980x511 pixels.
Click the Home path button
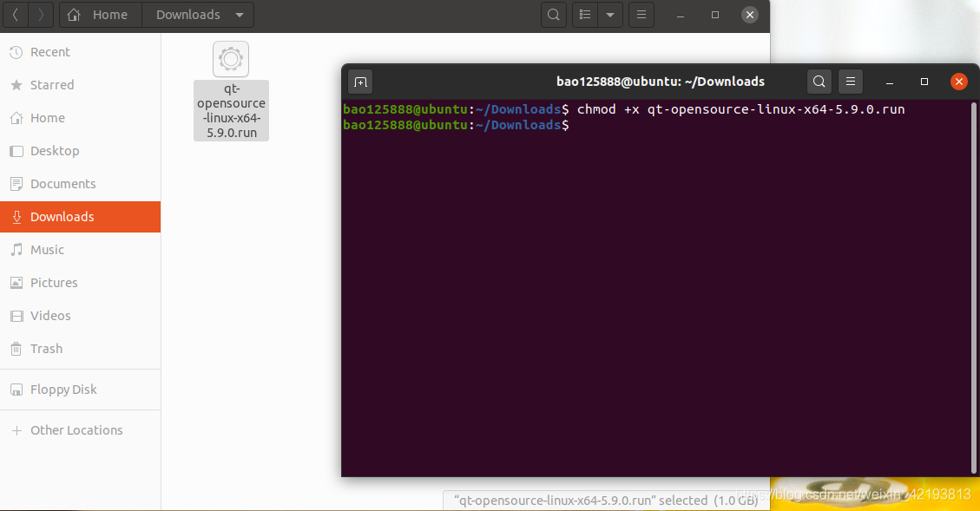click(100, 15)
